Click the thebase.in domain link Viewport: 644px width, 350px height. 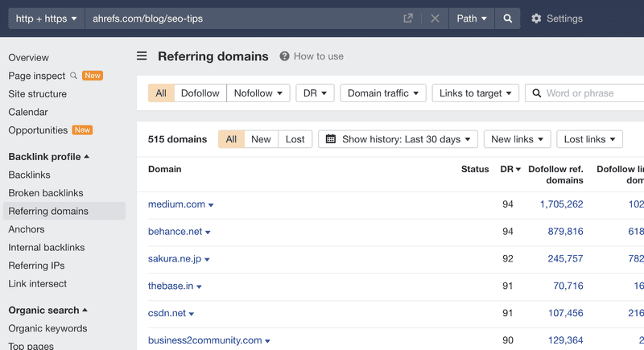171,286
